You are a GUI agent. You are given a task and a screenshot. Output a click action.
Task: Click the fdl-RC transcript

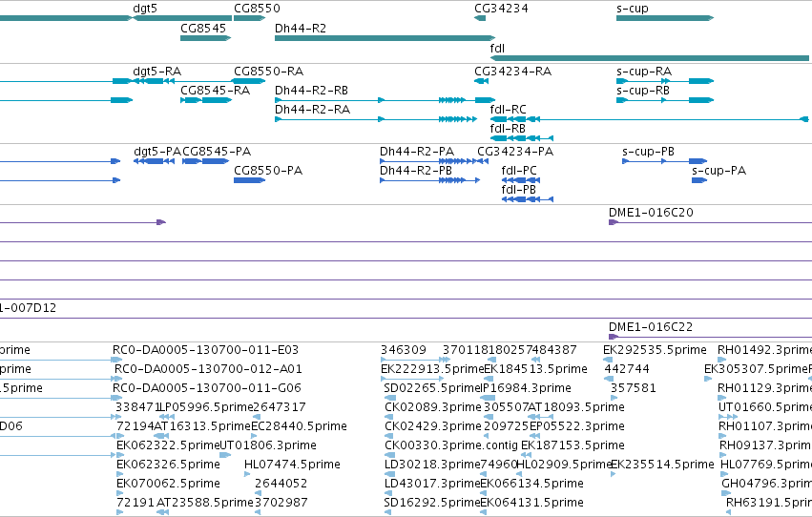[x=650, y=119]
